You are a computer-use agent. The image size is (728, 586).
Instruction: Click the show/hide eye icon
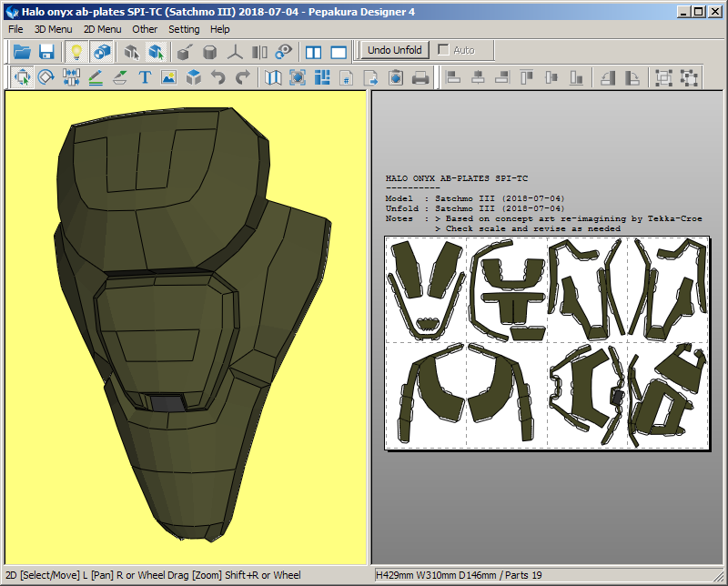[284, 52]
